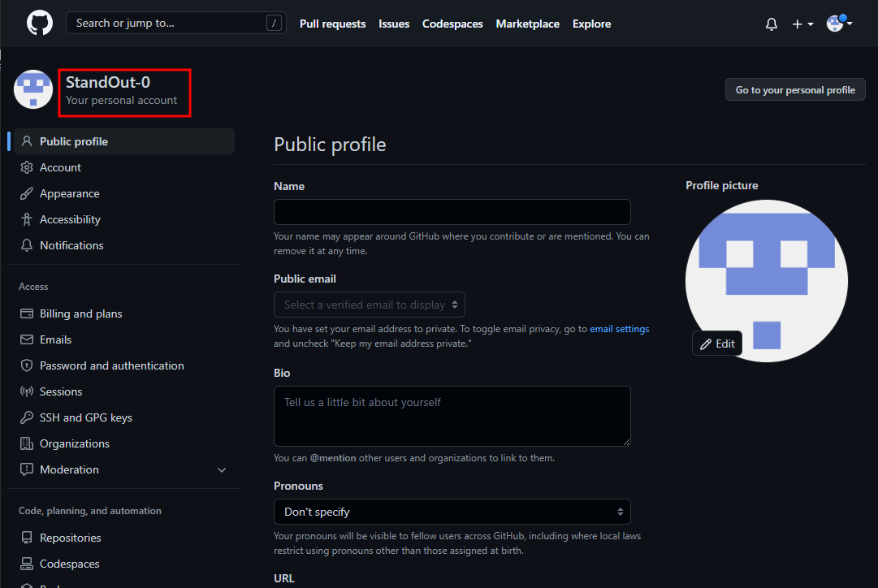Open Pull requests in top navigation

333,24
